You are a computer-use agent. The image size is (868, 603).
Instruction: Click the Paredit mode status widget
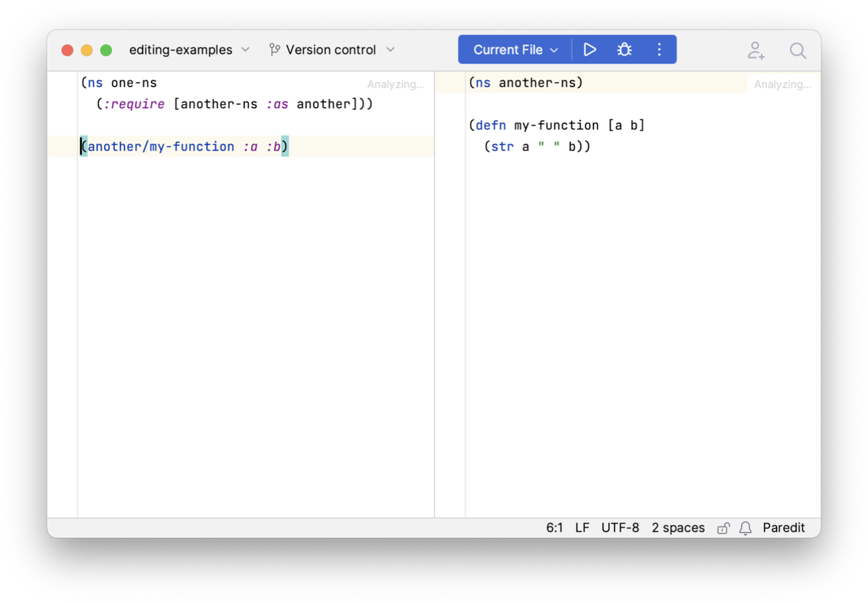coord(784,528)
